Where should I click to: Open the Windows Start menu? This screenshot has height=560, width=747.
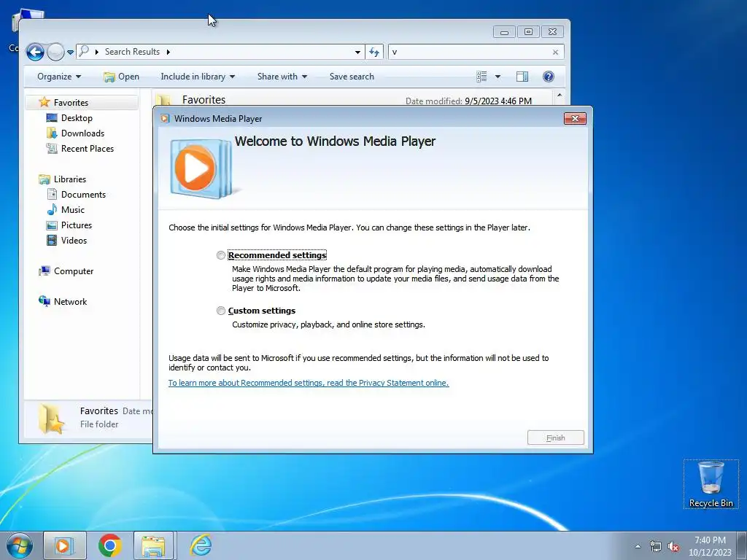click(x=20, y=545)
